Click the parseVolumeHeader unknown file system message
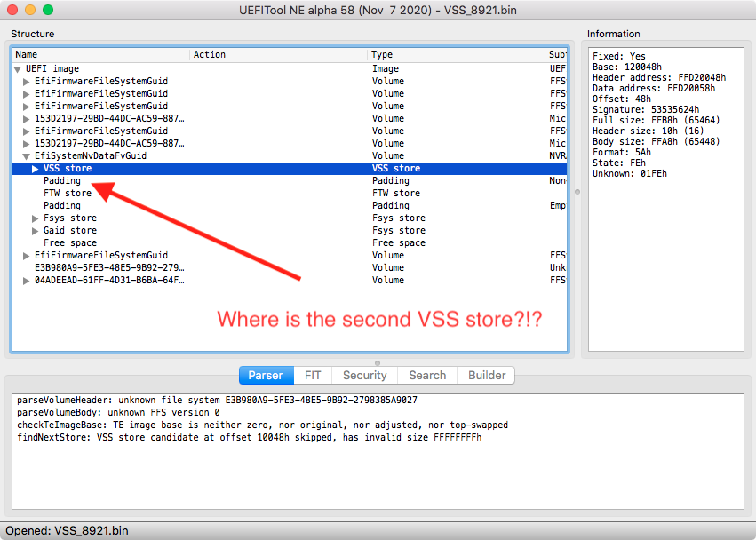The width and height of the screenshot is (756, 540). pyautogui.click(x=217, y=401)
